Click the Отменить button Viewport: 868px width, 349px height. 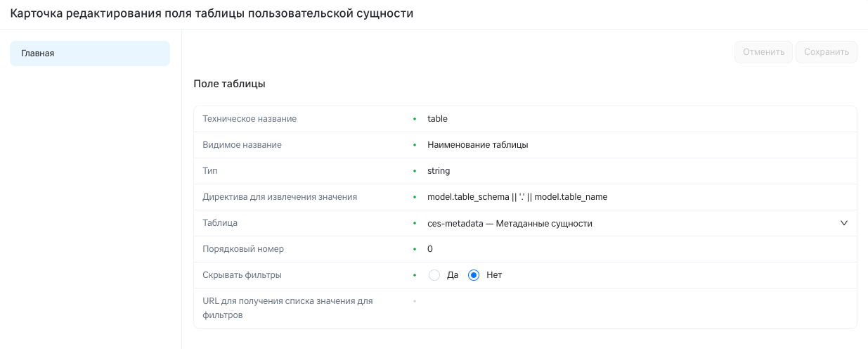tap(763, 52)
